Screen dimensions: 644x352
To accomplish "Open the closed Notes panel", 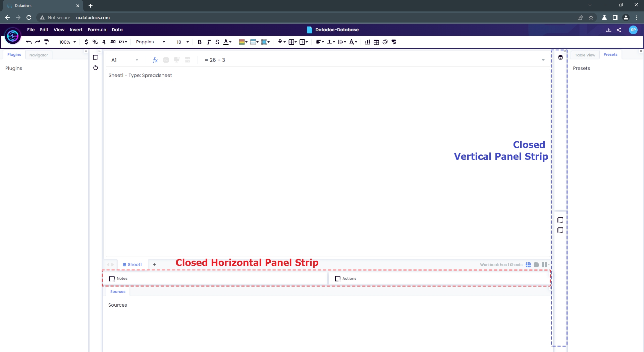I will (x=119, y=278).
